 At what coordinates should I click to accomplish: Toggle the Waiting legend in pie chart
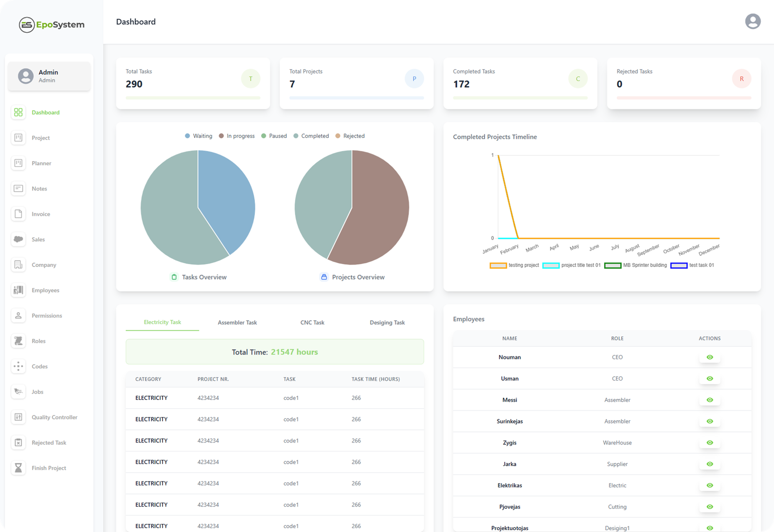point(198,136)
